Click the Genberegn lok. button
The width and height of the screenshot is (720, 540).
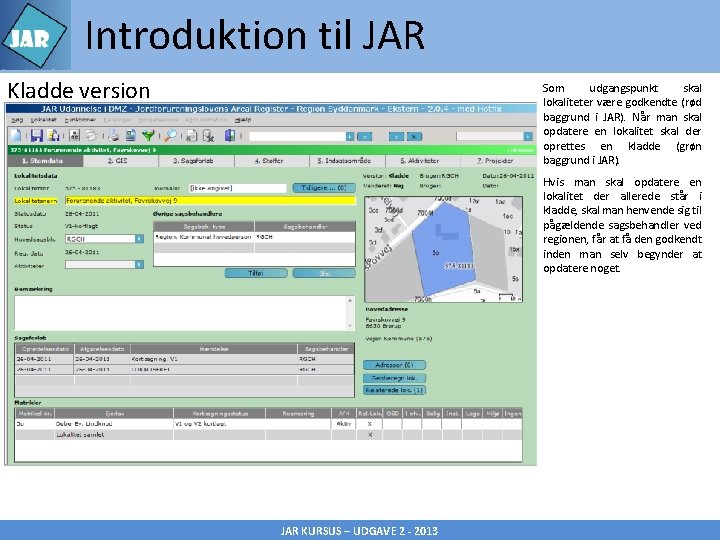tap(394, 378)
